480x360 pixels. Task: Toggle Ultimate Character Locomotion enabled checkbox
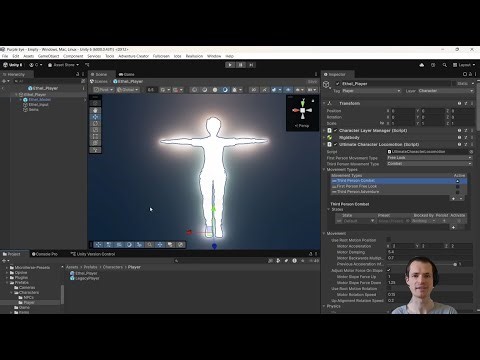click(x=336, y=144)
